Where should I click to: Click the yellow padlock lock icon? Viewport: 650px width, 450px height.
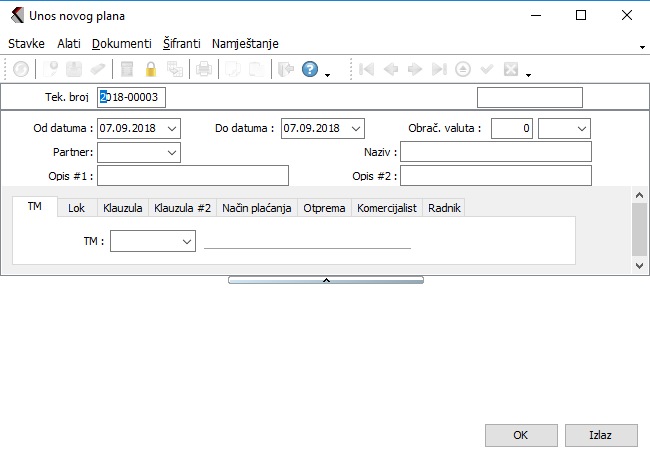click(x=151, y=69)
